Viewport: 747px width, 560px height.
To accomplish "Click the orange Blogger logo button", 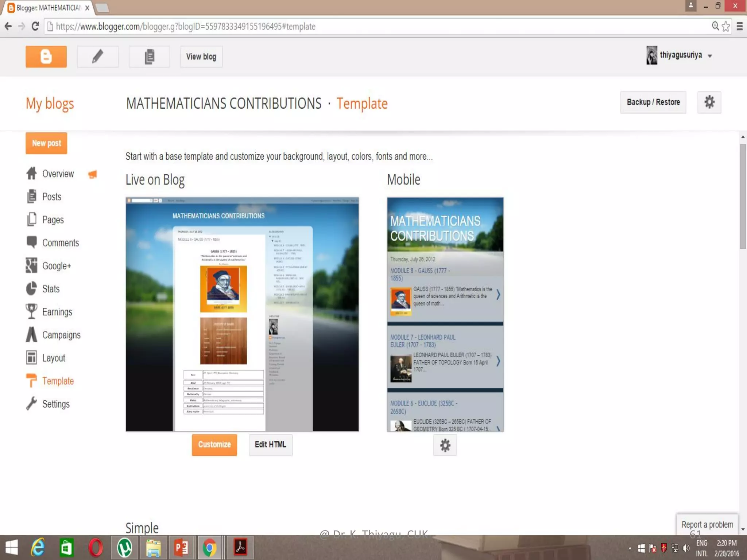I will (x=46, y=57).
